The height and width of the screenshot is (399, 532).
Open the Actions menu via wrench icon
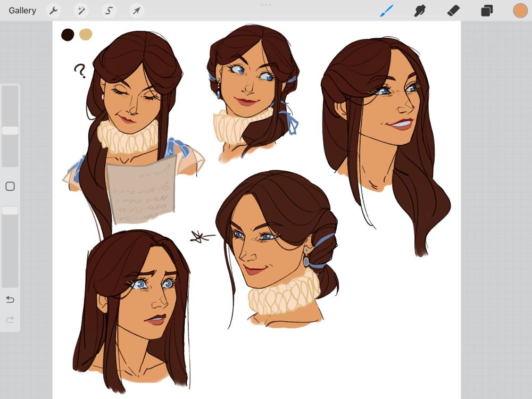tap(53, 11)
